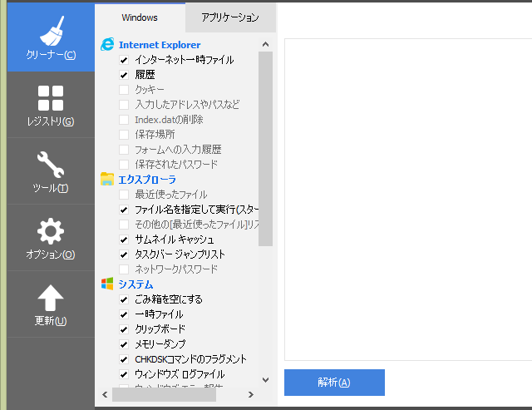Enable その他の[最近使ったファイル]リスト checkbox
The height and width of the screenshot is (410, 532).
pyautogui.click(x=124, y=225)
